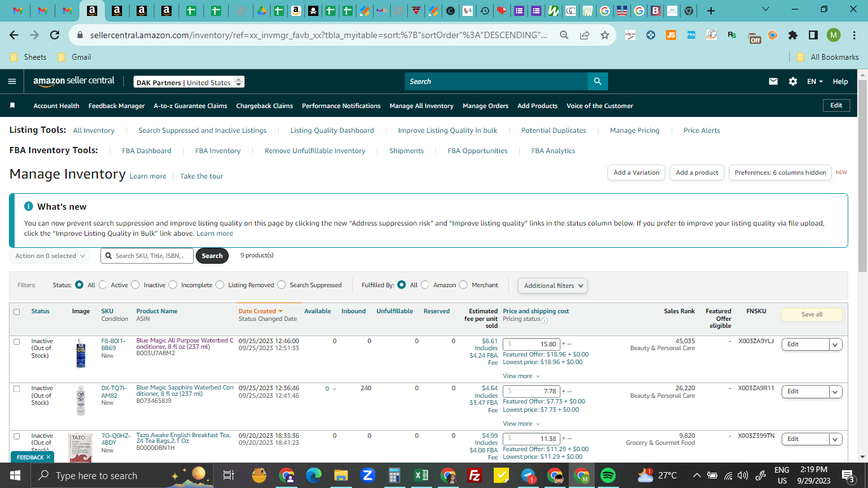The image size is (868, 488).
Task: Open the FBA Dashboard tool
Action: 147,151
